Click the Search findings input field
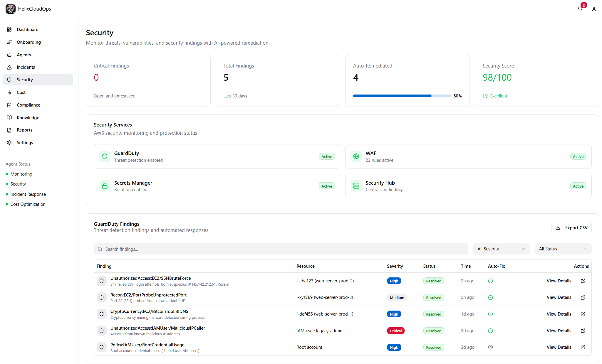The image size is (602, 364). (281, 249)
